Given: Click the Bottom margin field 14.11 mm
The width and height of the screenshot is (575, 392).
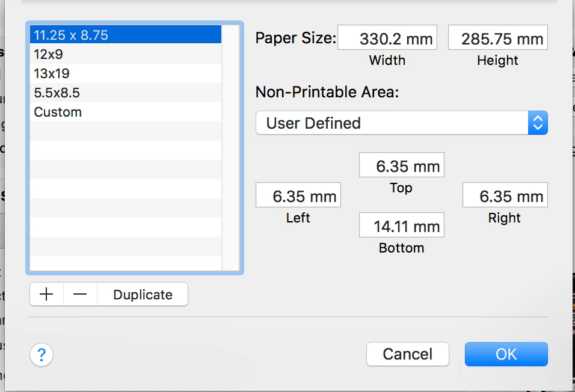Looking at the screenshot, I should [402, 225].
